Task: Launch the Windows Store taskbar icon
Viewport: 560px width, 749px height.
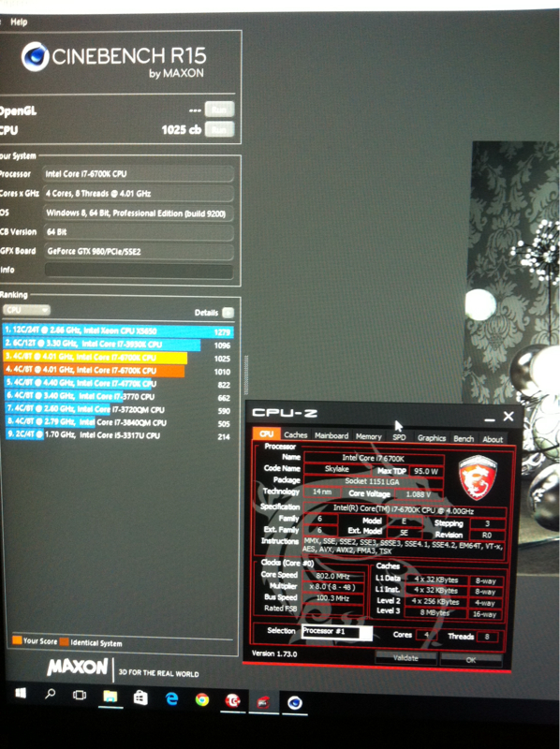Action: click(x=140, y=698)
